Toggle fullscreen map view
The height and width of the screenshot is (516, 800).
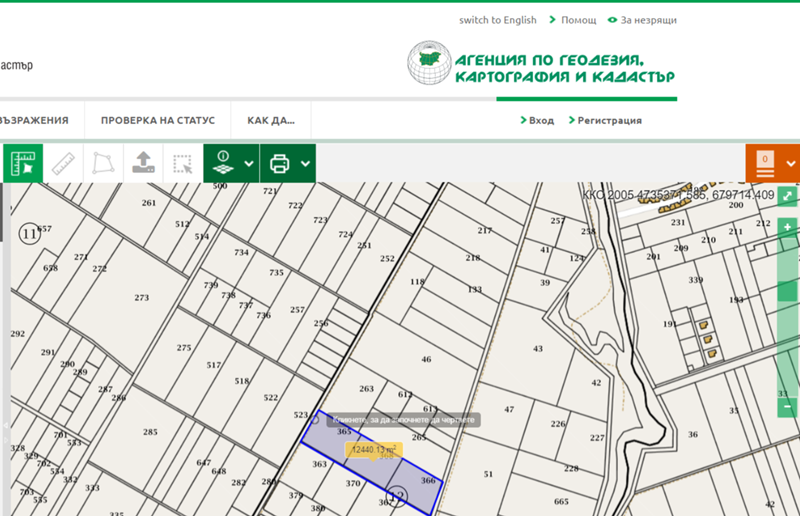788,196
